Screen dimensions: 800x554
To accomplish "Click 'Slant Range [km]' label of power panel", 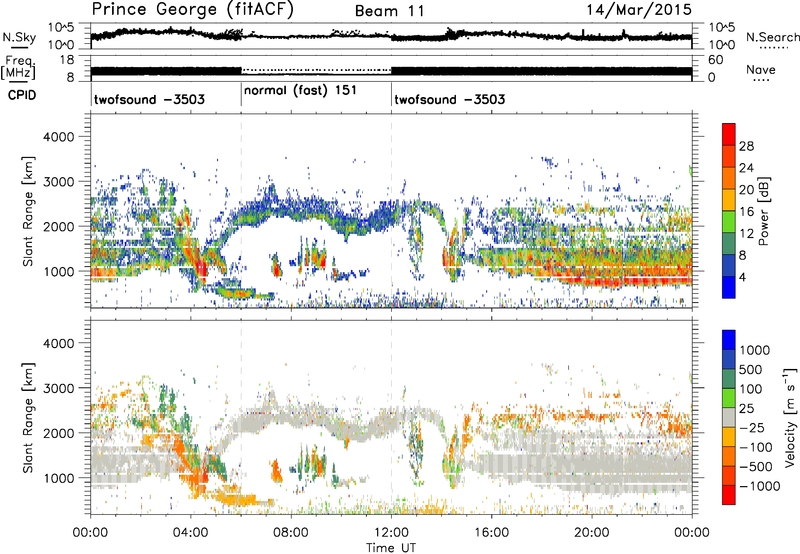I will coord(28,211).
